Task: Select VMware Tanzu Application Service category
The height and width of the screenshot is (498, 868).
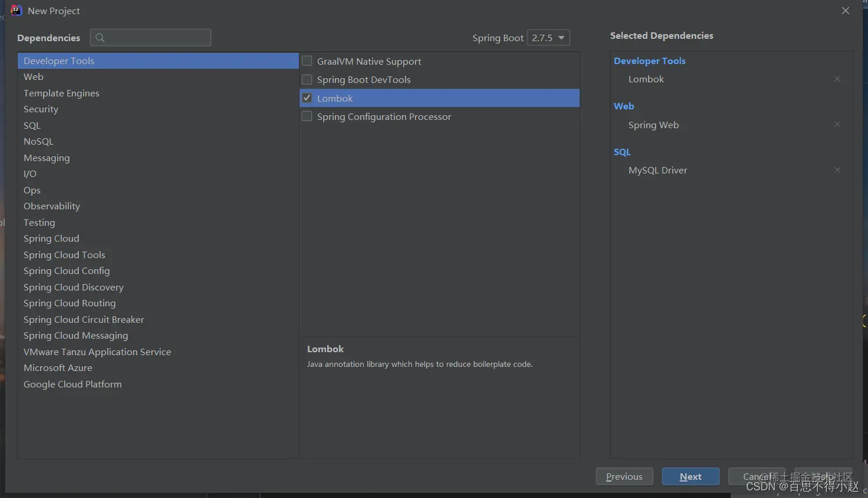Action: click(x=158, y=352)
